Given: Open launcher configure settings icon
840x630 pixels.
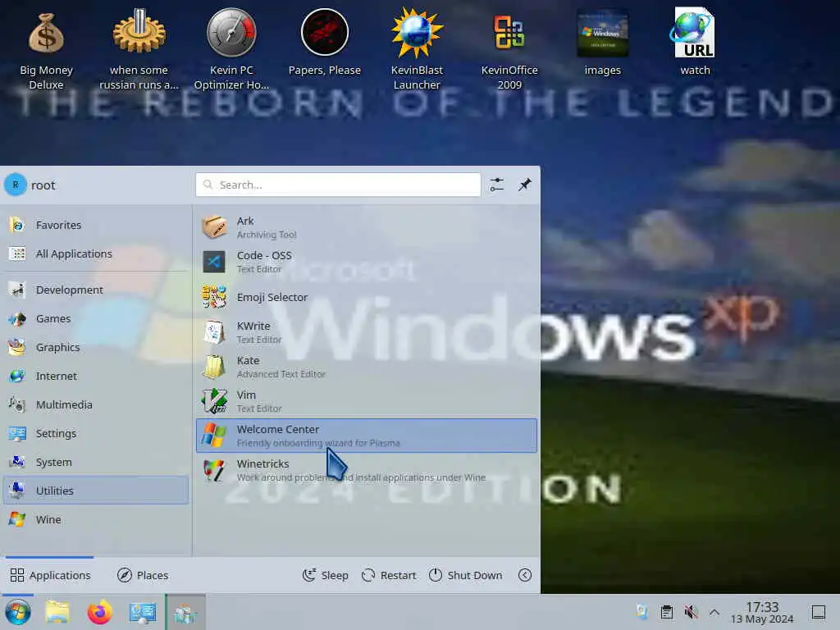Looking at the screenshot, I should (496, 185).
